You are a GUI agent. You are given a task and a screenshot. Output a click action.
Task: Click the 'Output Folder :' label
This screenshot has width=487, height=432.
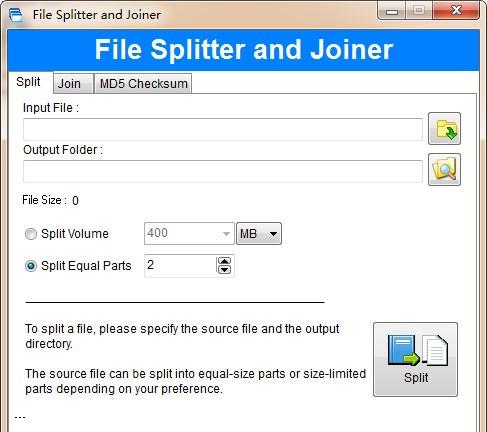pyautogui.click(x=63, y=150)
